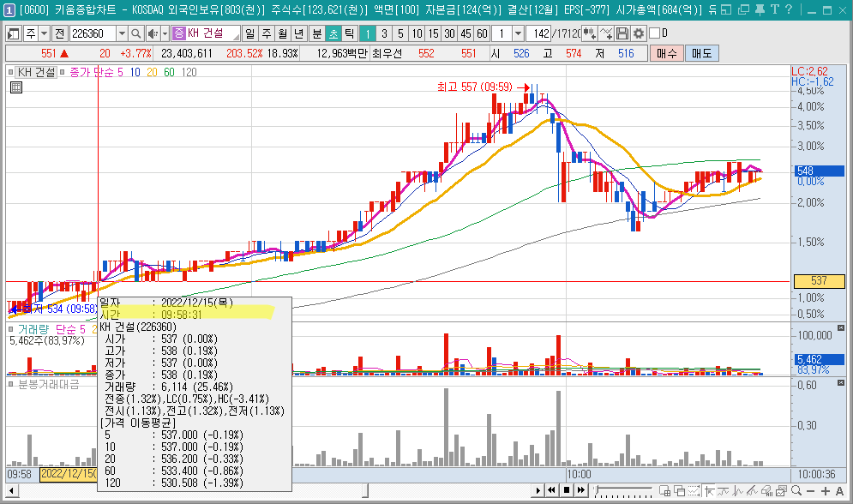
Task: Click the bottom zoom magnifier icon
Action: click(x=796, y=491)
